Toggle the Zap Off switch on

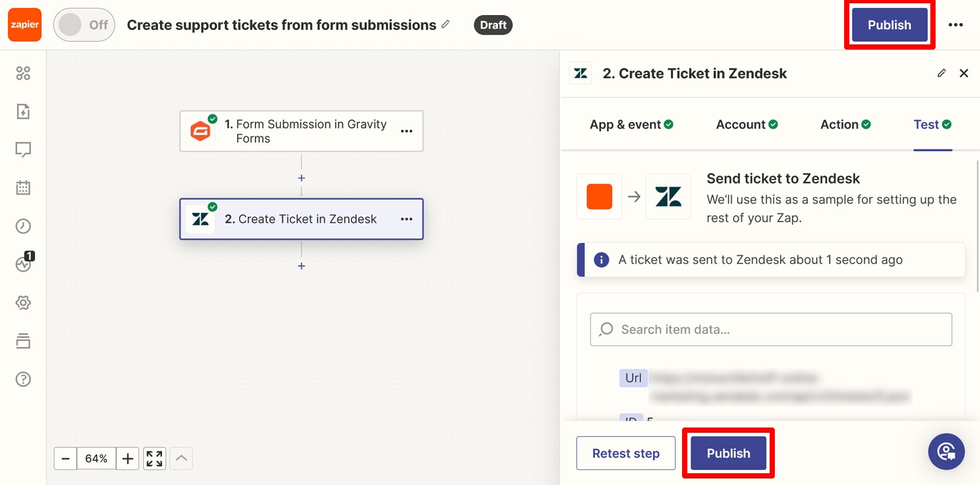(x=84, y=25)
